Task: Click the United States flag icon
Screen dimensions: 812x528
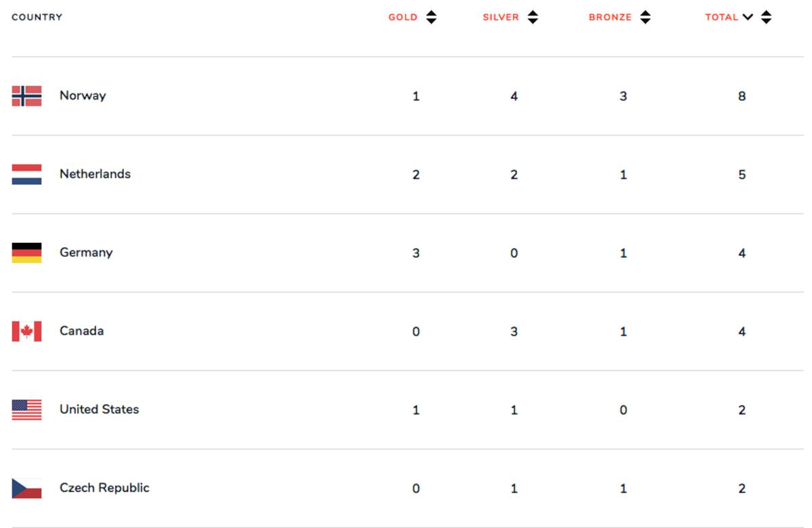Action: click(26, 410)
